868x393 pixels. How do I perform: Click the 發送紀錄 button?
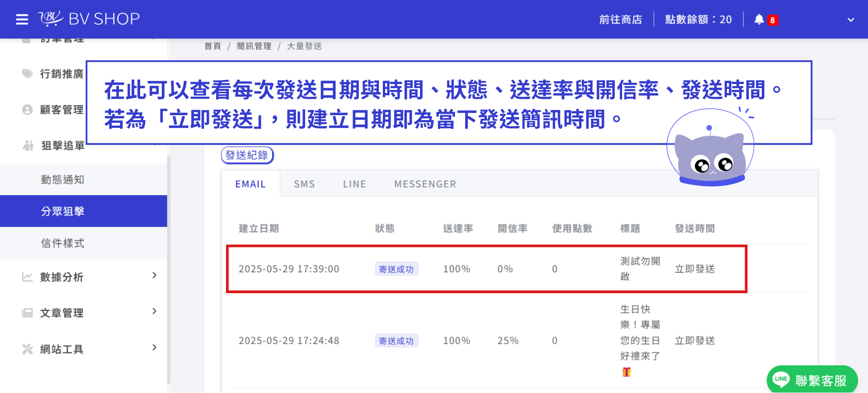247,155
